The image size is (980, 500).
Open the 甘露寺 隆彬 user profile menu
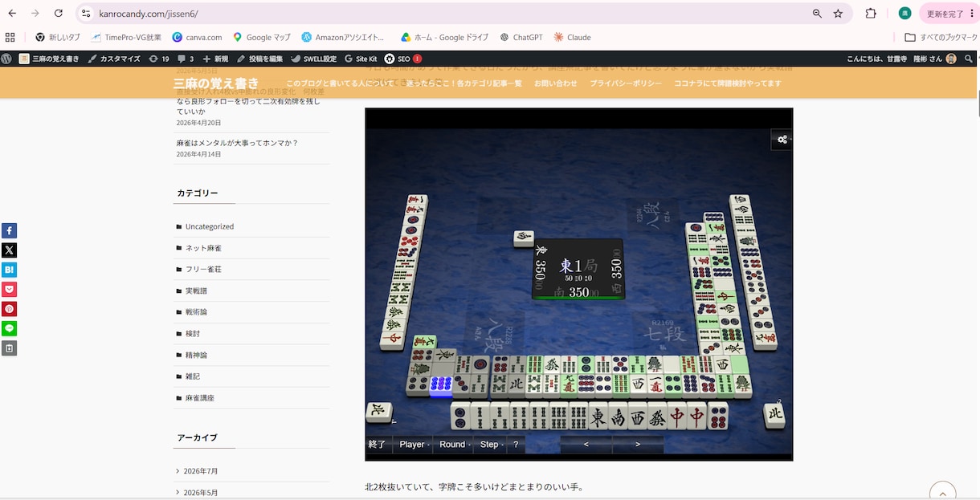[902, 59]
